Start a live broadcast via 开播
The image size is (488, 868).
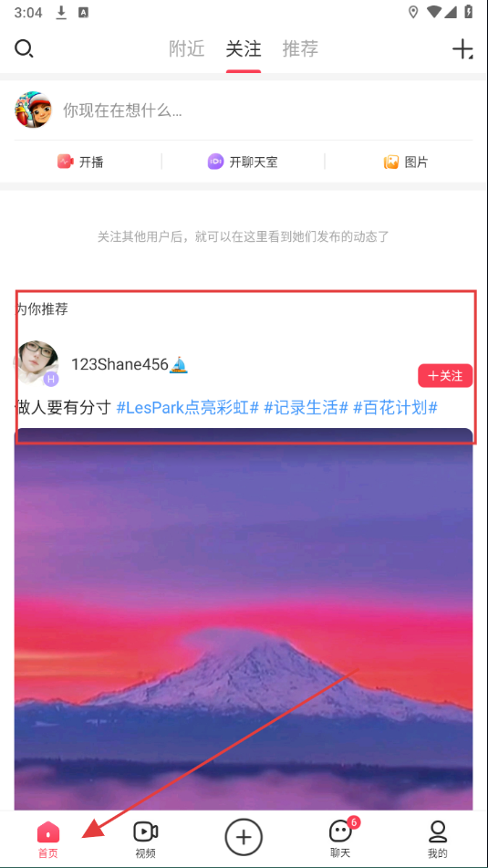81,162
